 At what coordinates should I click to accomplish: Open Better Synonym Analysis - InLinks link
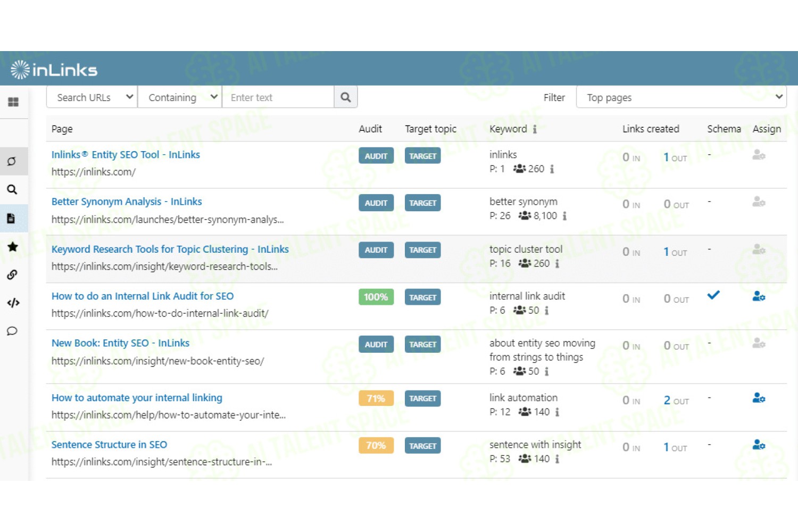pyautogui.click(x=127, y=202)
